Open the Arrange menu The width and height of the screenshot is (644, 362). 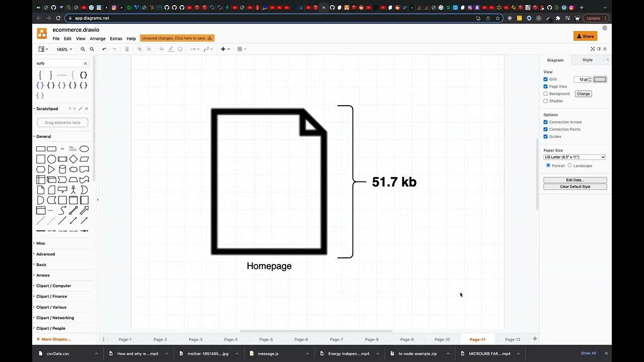tap(98, 39)
